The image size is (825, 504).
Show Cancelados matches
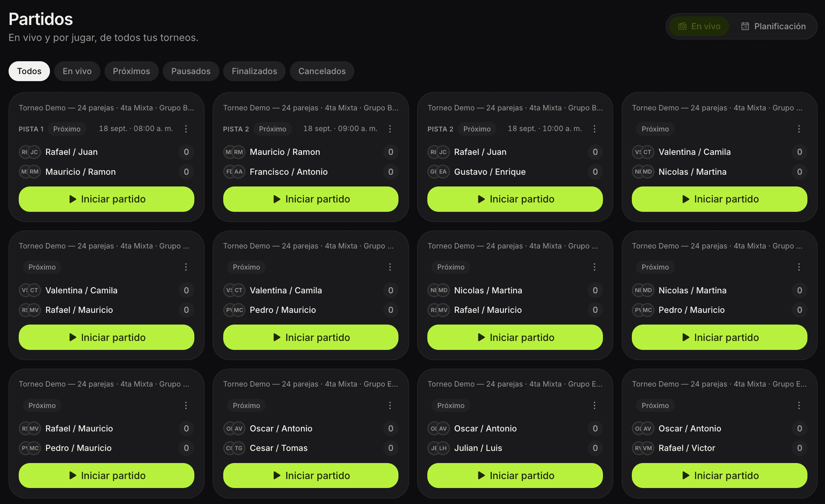point(322,71)
